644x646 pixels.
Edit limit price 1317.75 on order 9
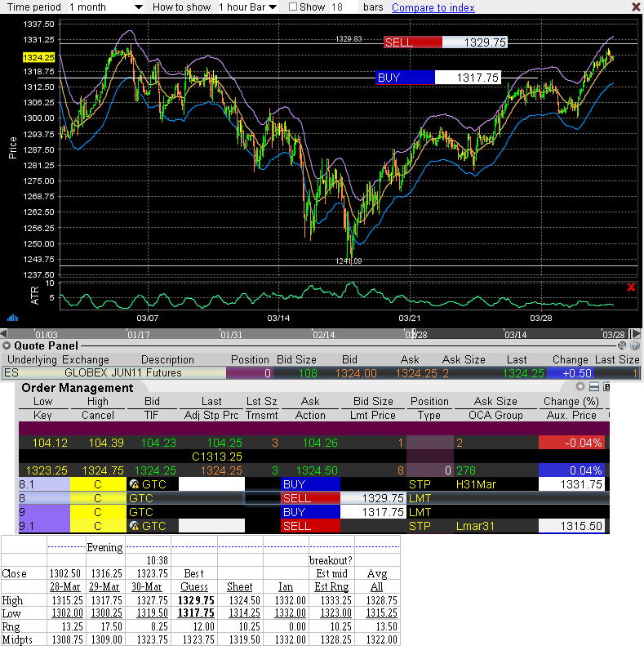coord(373,512)
